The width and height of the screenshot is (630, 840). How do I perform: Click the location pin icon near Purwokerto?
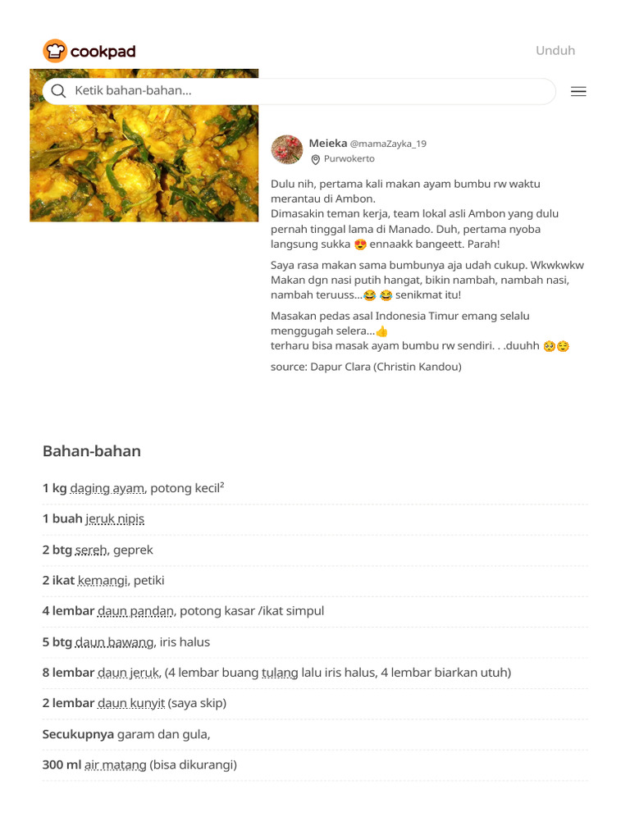316,159
